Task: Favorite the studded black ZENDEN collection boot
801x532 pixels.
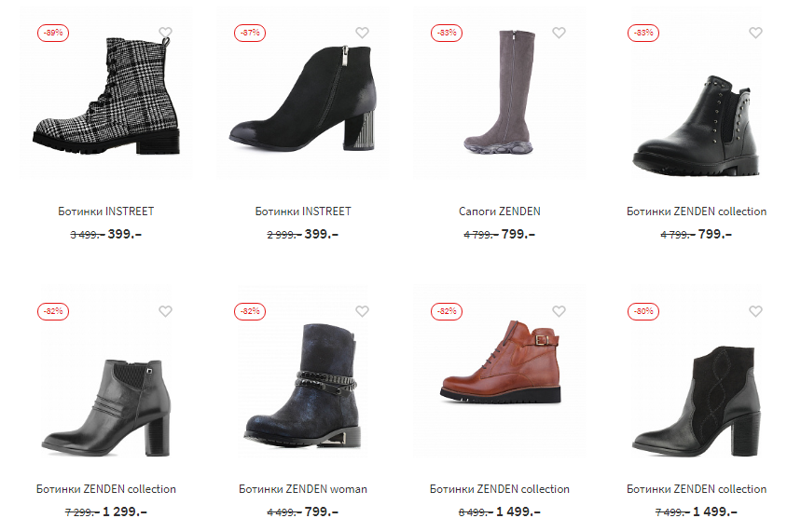Action: [755, 33]
